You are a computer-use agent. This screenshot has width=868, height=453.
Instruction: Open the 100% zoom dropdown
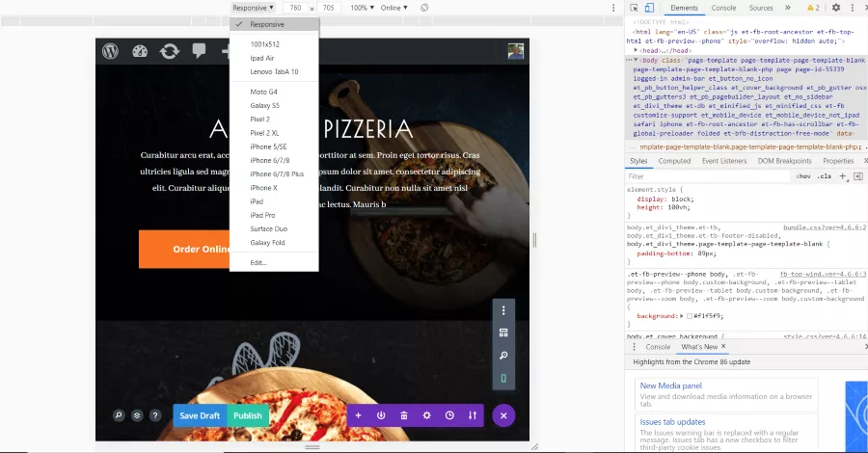pyautogui.click(x=362, y=8)
